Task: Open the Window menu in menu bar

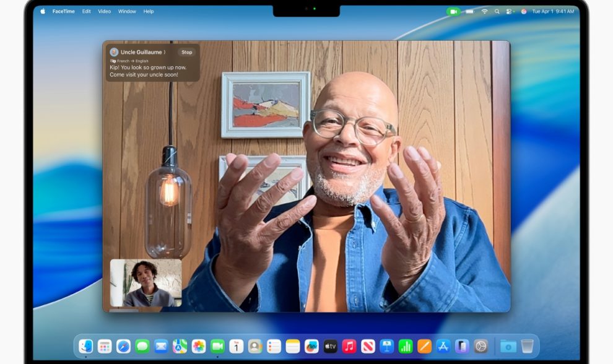Action: click(x=127, y=11)
